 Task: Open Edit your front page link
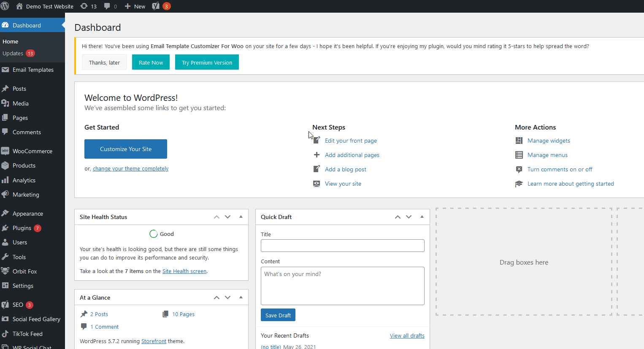click(351, 141)
